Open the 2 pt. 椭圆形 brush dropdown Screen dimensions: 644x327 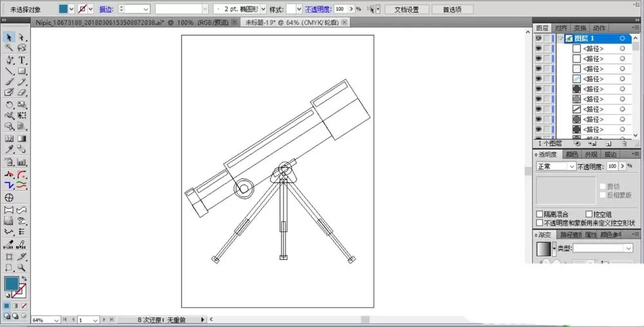[263, 9]
